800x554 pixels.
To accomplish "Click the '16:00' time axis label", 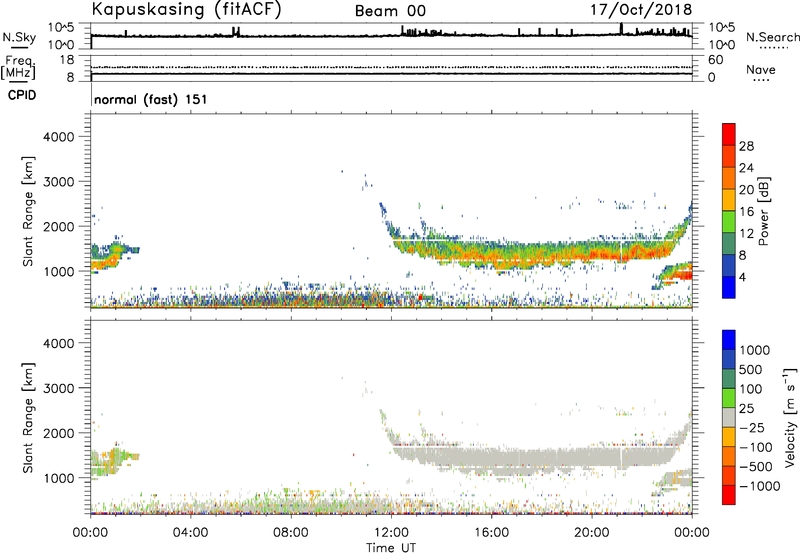I will coord(491,533).
